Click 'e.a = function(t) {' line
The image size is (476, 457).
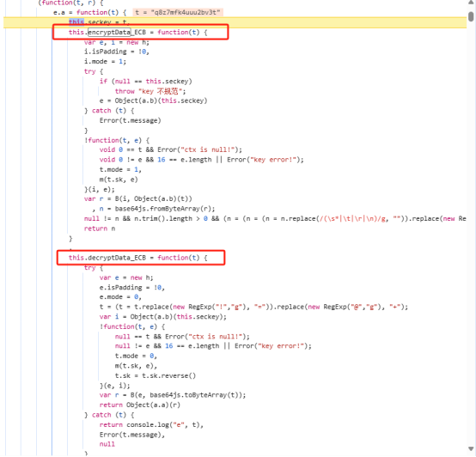pyautogui.click(x=90, y=12)
